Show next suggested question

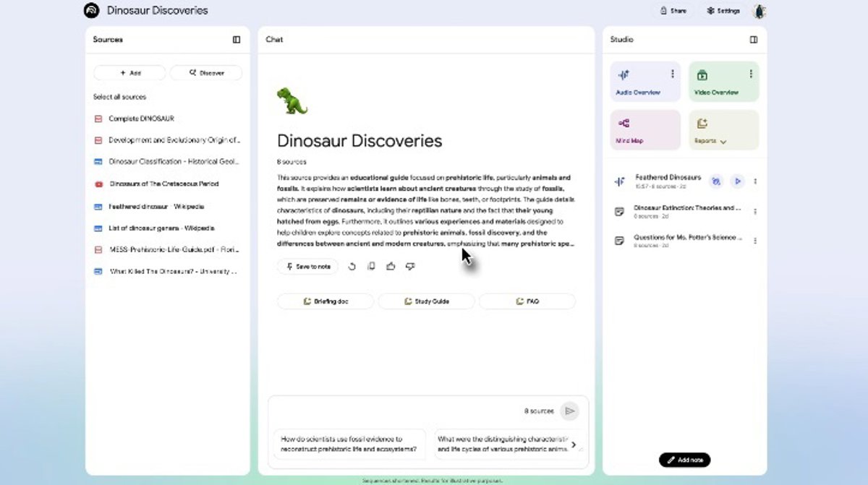point(574,445)
